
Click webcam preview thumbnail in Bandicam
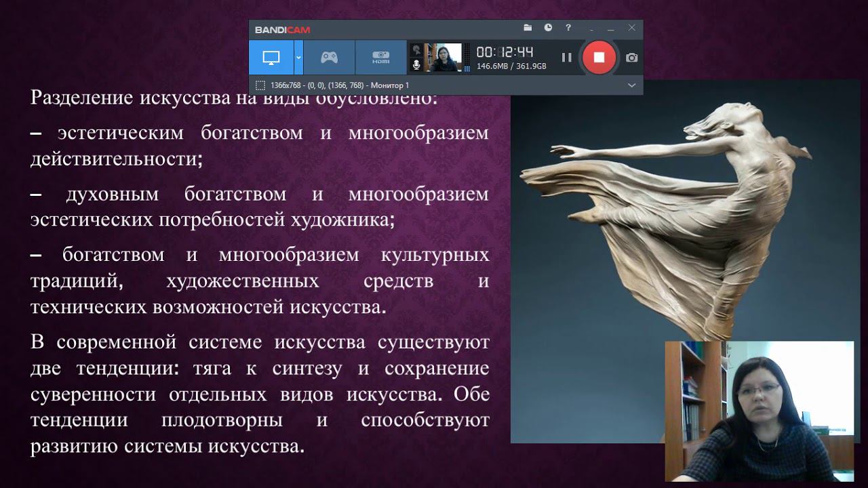tap(443, 58)
